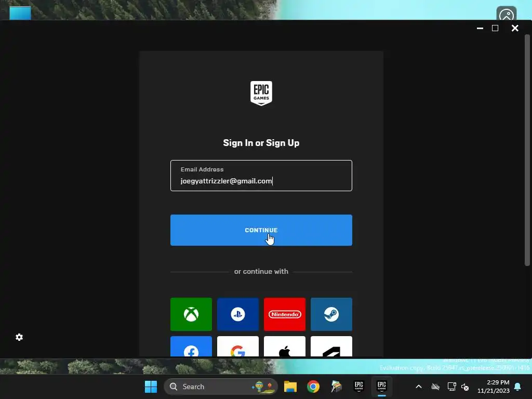532x399 pixels.
Task: Open launcher settings gear icon
Action: tap(19, 337)
